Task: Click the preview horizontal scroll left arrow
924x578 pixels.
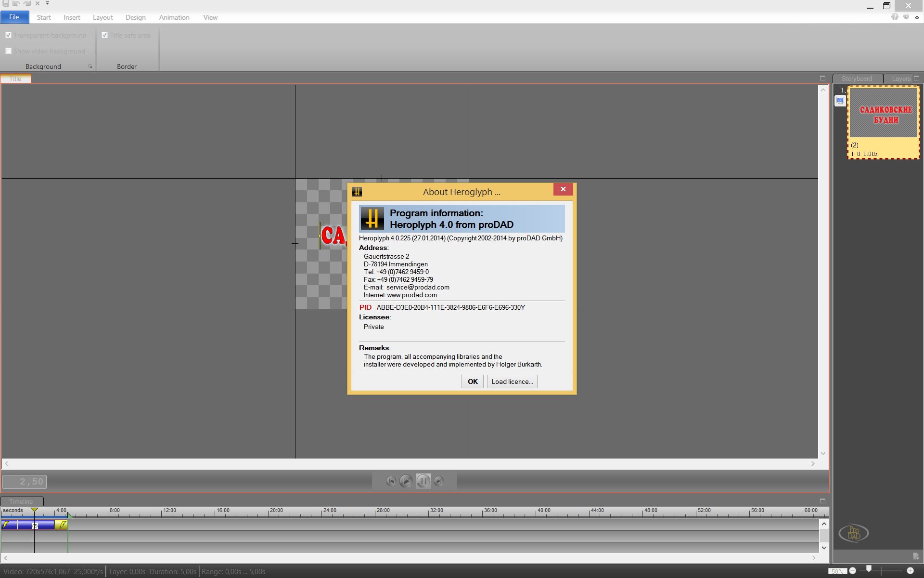Action: pos(6,463)
